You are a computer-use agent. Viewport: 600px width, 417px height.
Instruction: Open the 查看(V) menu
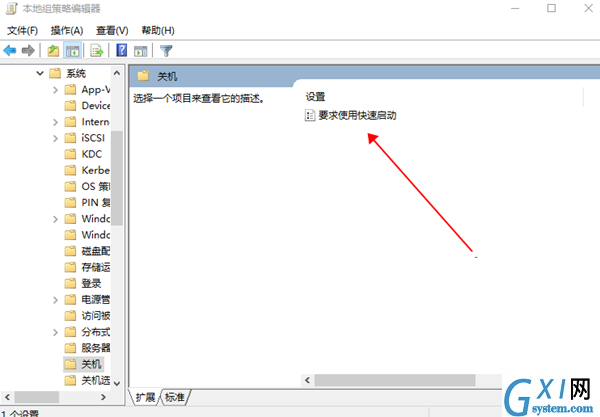pyautogui.click(x=112, y=31)
